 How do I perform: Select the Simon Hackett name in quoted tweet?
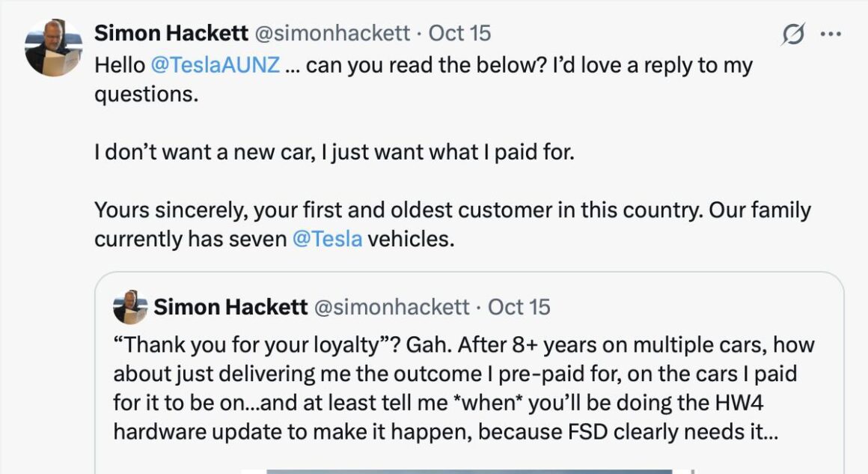230,306
